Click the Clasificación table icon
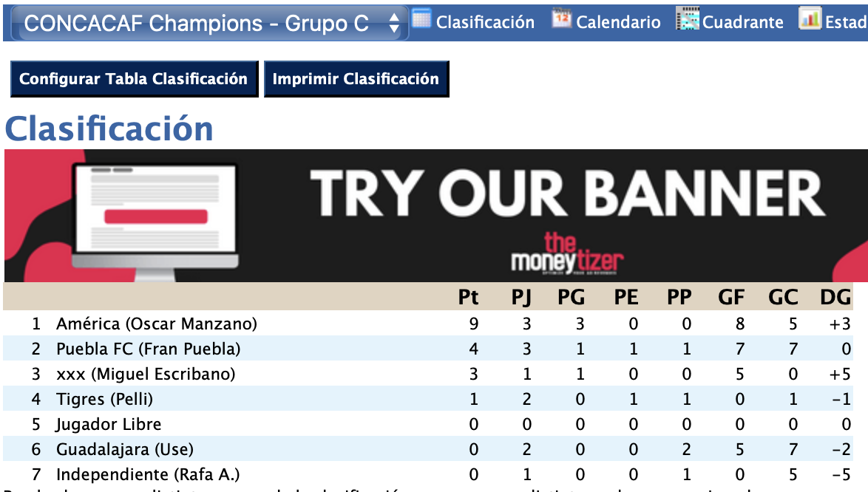Screen dimensions: 868x492 421,19
